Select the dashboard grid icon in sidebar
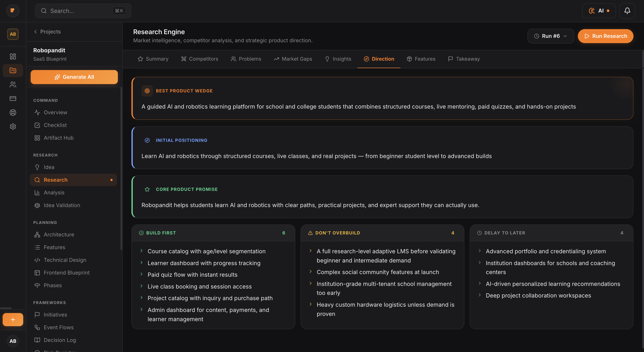Screen dimensions: 644x352 (13, 56)
